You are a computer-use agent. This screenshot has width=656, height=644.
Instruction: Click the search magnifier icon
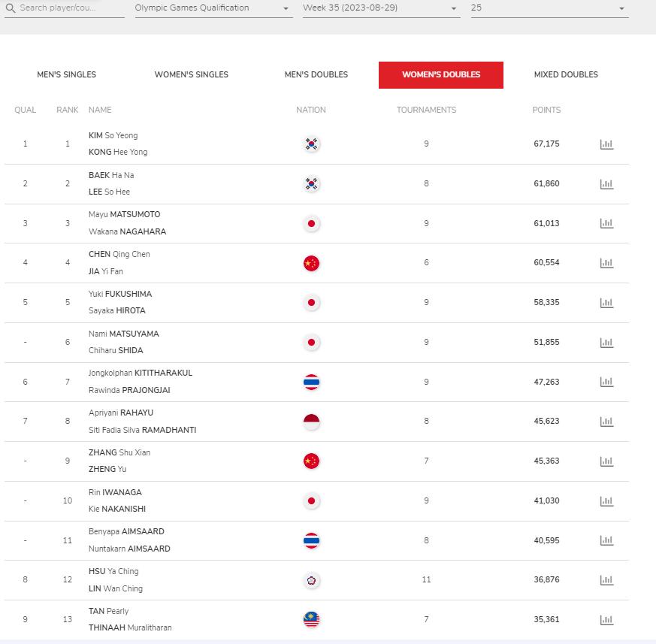11,8
